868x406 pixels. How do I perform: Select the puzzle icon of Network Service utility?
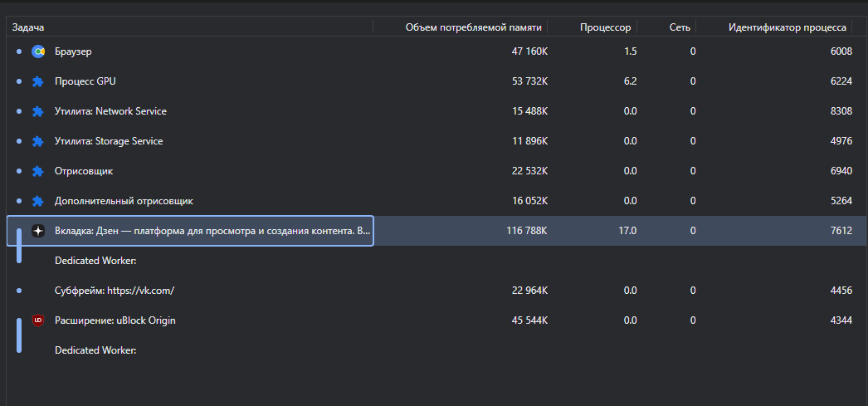coord(37,111)
